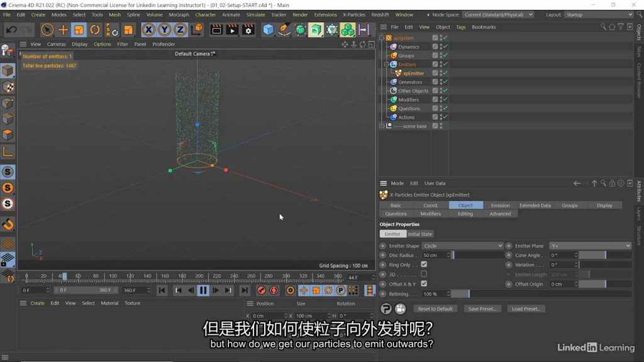This screenshot has height=362, width=644.
Task: Toggle Dynamics enable checkmark
Action: pos(445,47)
